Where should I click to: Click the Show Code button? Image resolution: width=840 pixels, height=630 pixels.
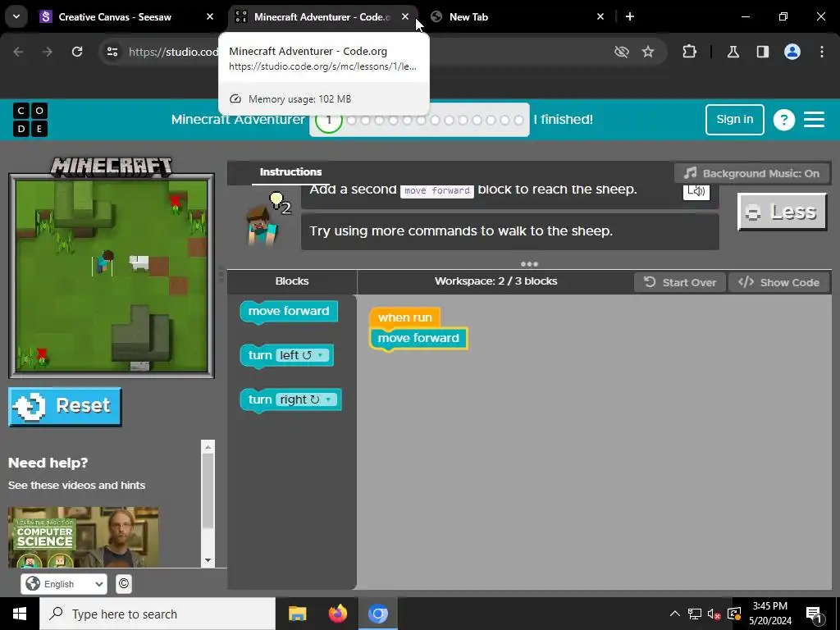point(779,282)
